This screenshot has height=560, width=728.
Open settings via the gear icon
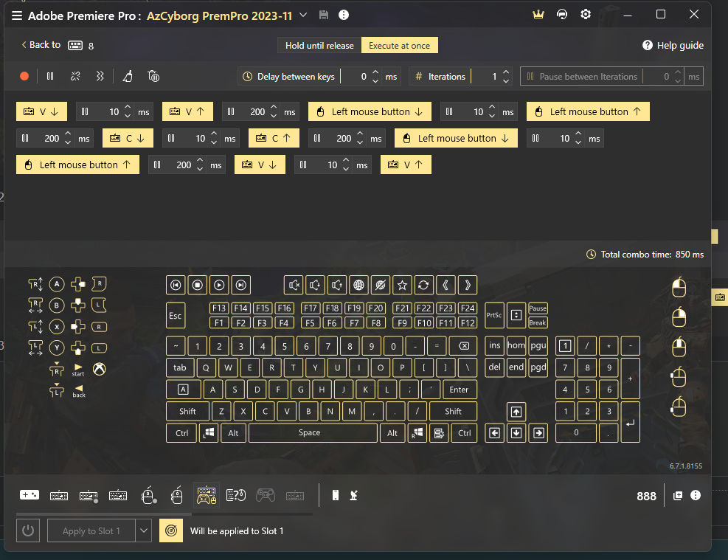(586, 15)
